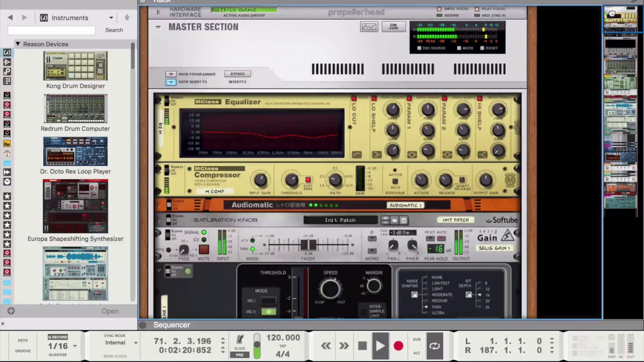Collapse the Reason Devices tree section
The width and height of the screenshot is (644, 362).
point(18,44)
